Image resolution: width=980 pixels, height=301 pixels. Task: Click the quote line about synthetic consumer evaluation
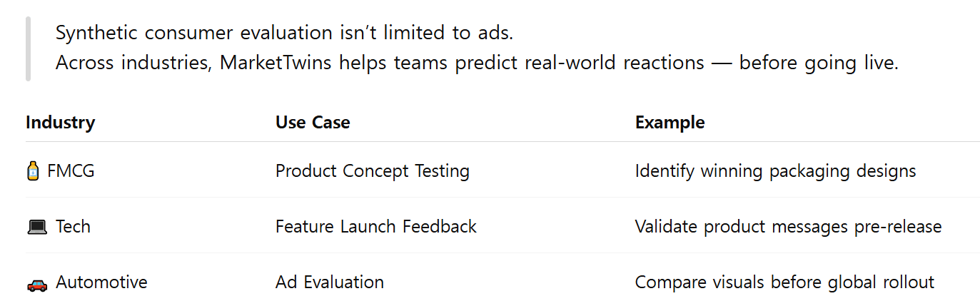[x=285, y=33]
